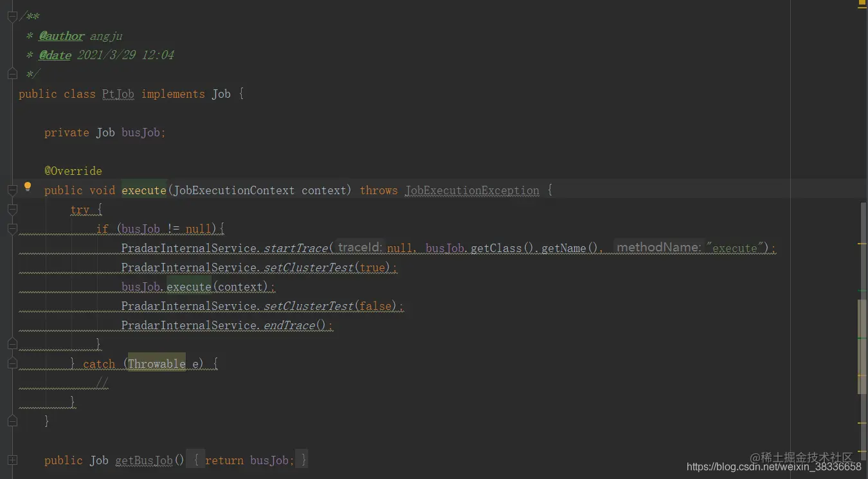
Task: Click the getName() call on the startTrace line
Action: (x=570, y=248)
